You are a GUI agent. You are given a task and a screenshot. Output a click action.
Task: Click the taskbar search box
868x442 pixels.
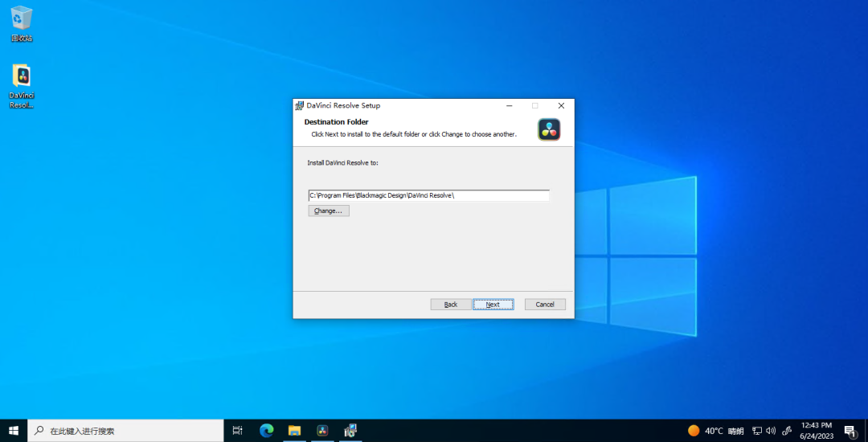(126, 431)
